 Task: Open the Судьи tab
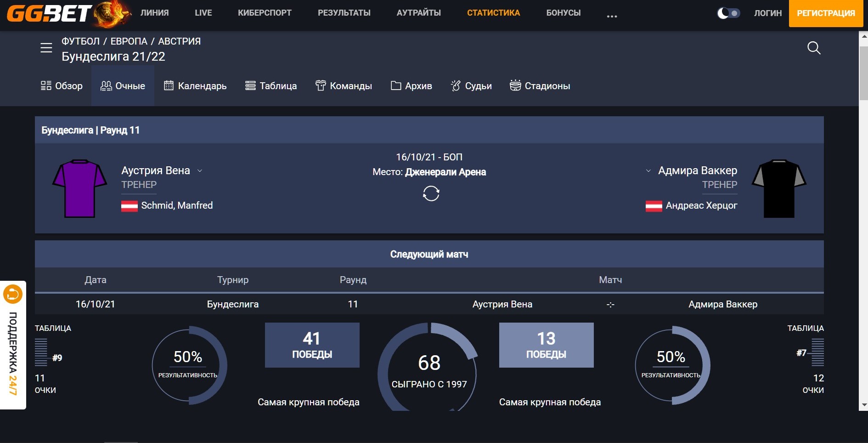pos(471,86)
